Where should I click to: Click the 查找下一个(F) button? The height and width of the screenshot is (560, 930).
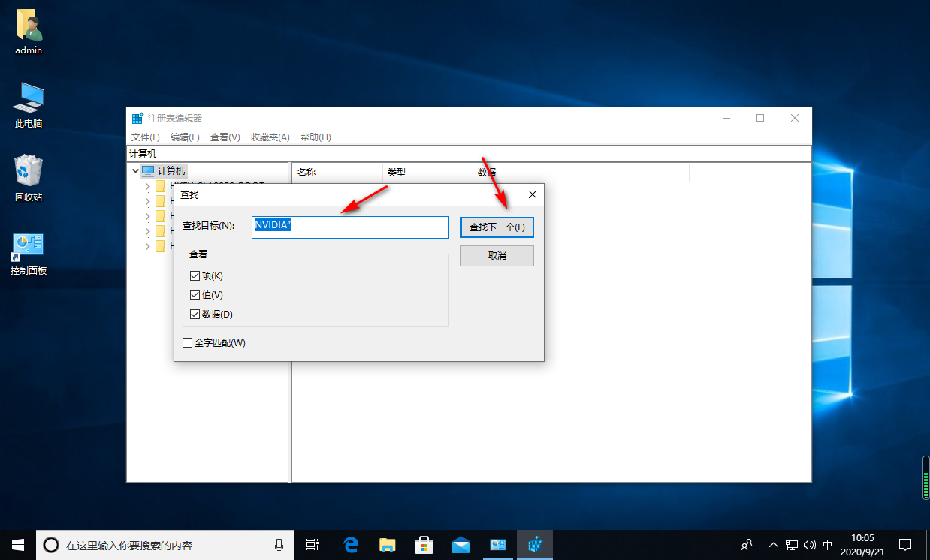[x=497, y=227]
